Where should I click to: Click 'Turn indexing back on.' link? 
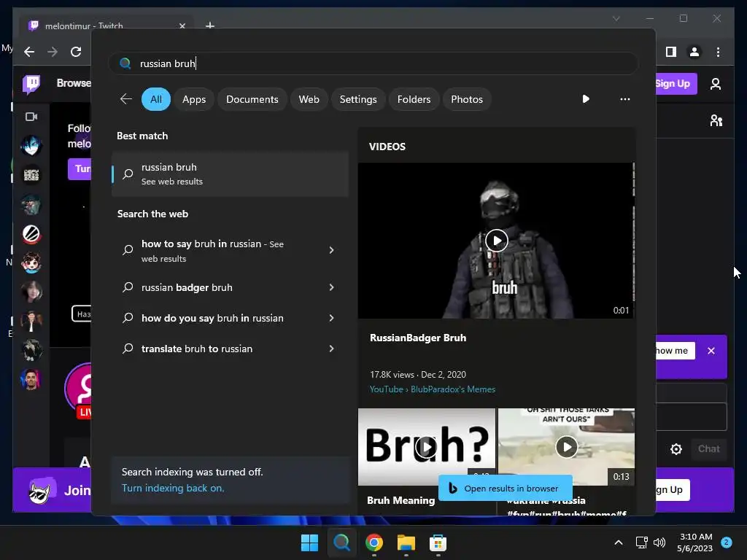point(173,488)
